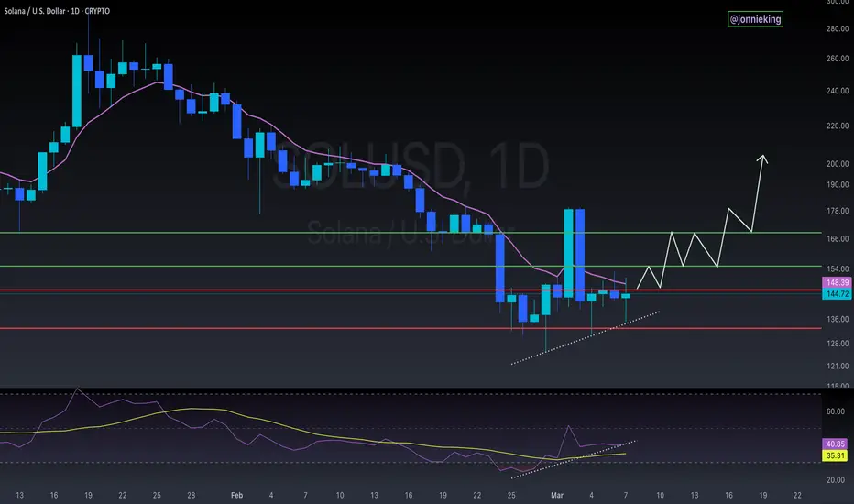The width and height of the screenshot is (854, 504).
Task: Click the Mar label on time axis
Action: 556,495
